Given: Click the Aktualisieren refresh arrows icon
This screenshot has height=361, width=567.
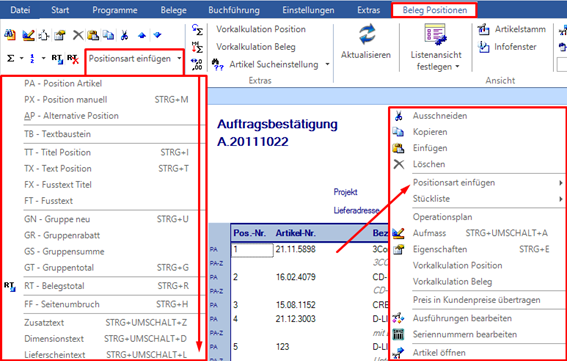Looking at the screenshot, I should click(x=367, y=35).
